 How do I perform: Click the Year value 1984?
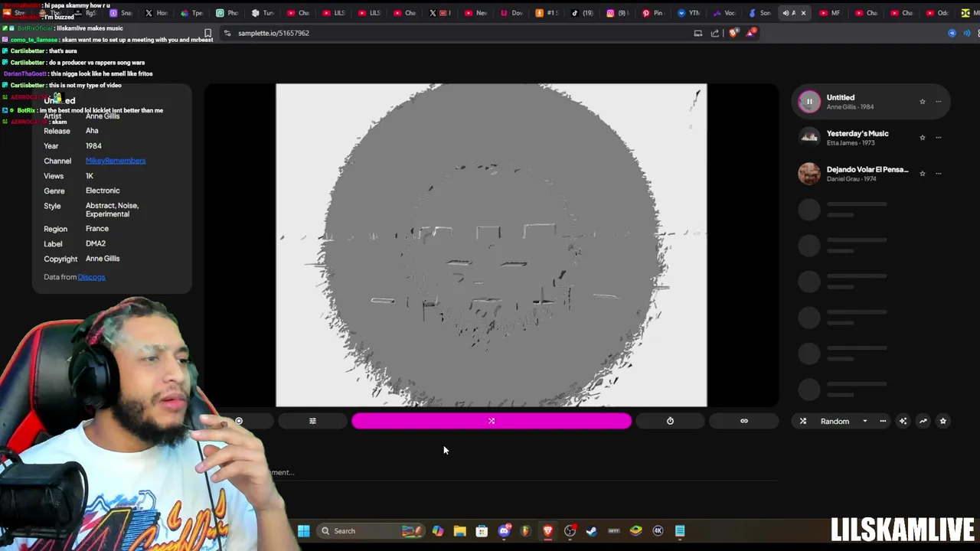(93, 145)
